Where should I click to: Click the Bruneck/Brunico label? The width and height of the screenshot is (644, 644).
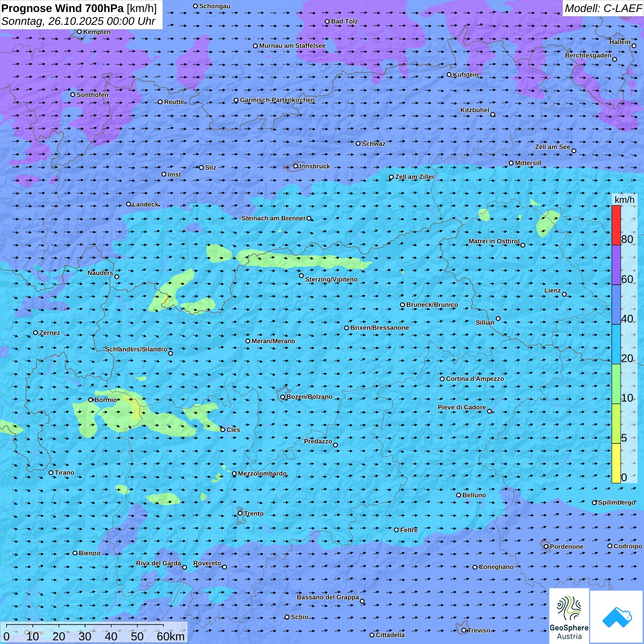pyautogui.click(x=432, y=305)
